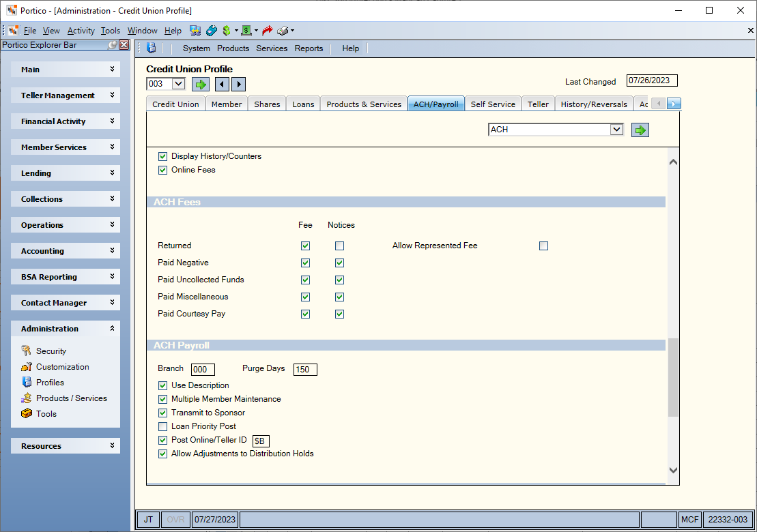Viewport: 757px width, 532px height.
Task: Click the Portico logo icon in the menu bar
Action: [14, 31]
